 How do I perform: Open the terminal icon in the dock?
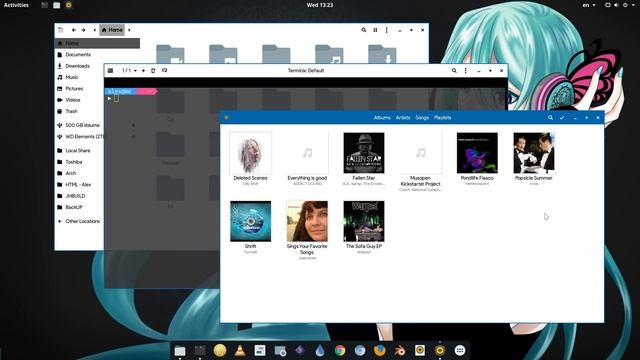pyautogui.click(x=200, y=350)
